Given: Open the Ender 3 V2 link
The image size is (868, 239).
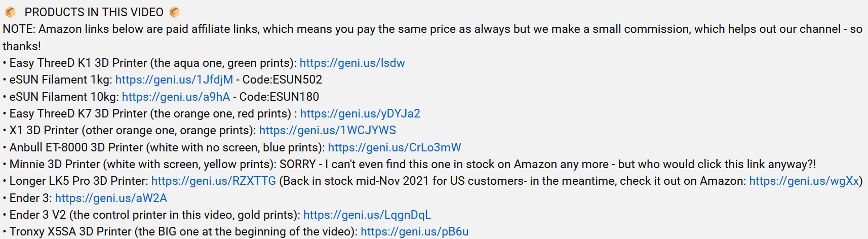Looking at the screenshot, I should tap(367, 215).
